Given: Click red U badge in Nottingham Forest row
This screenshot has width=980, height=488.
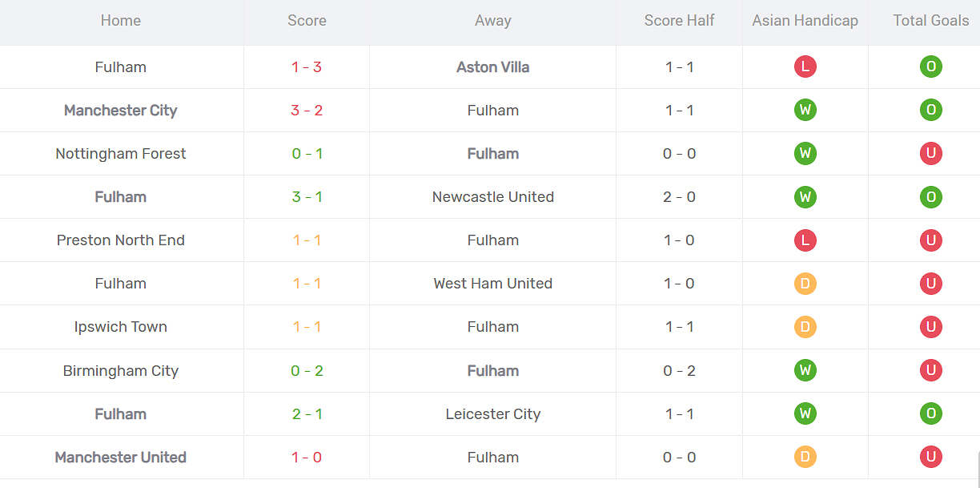Looking at the screenshot, I should 930,154.
